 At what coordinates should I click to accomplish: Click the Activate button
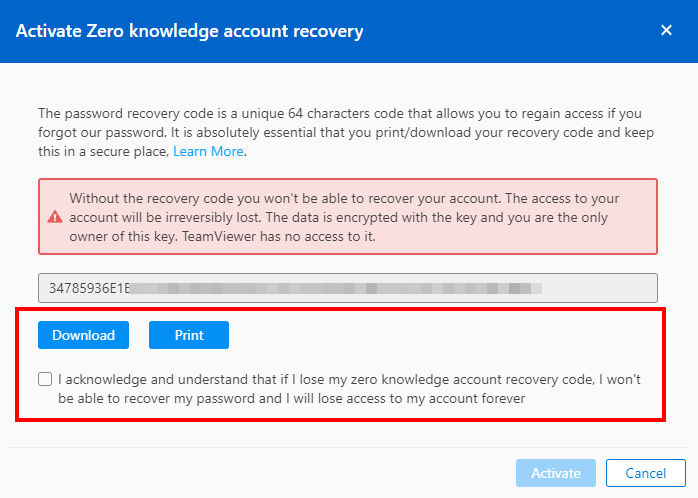click(x=556, y=473)
